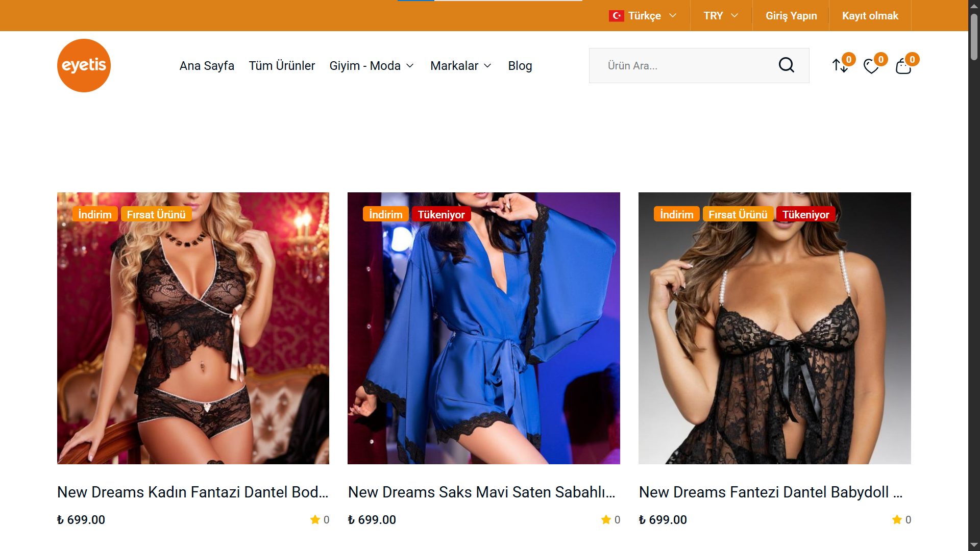The image size is (980, 551).
Task: Go to Ana Sayfa
Action: pyautogui.click(x=207, y=66)
